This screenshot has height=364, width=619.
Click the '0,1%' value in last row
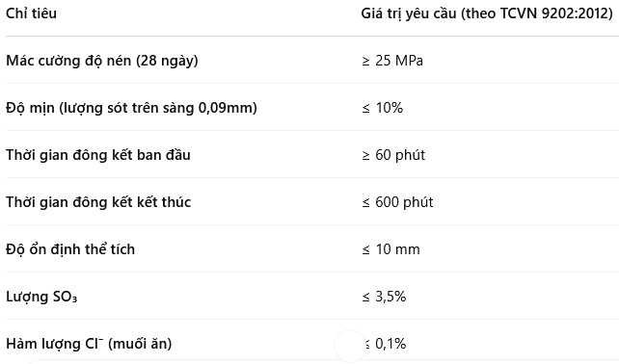coord(390,344)
